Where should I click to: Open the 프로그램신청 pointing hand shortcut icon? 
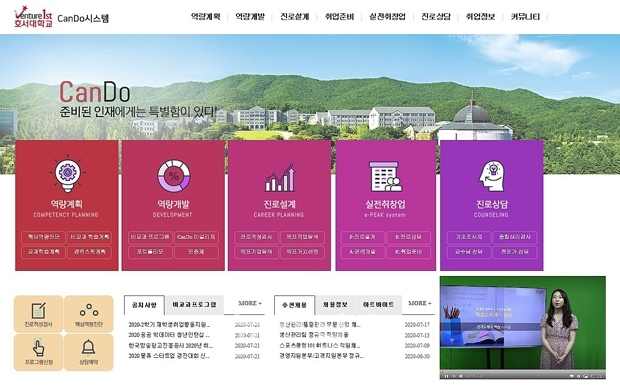pos(38,348)
